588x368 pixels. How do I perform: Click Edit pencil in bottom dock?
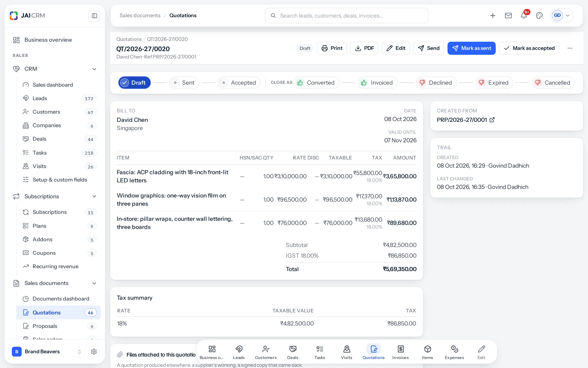click(481, 352)
